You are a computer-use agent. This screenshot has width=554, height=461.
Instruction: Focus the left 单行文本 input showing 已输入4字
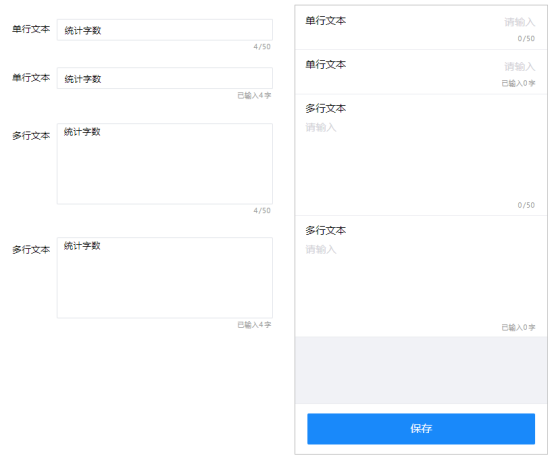[165, 78]
